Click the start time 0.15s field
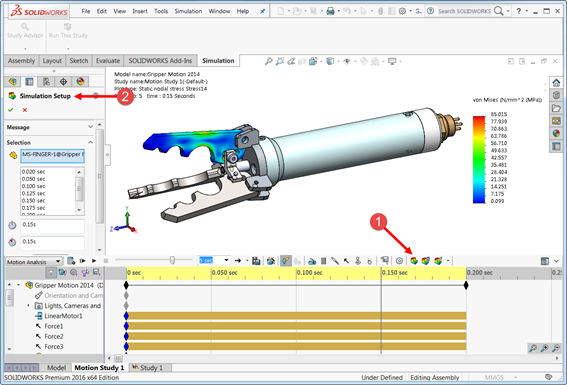Viewport: 567px width, 385px height. [52, 226]
